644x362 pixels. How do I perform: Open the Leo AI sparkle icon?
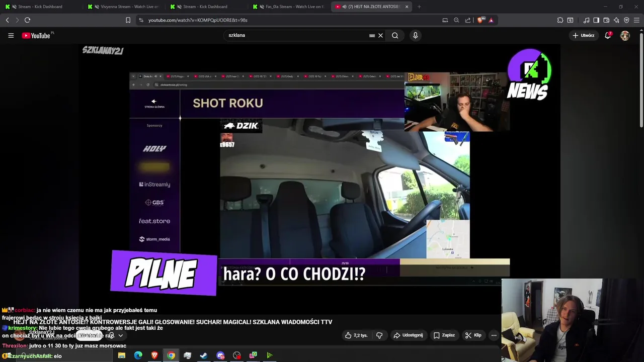[616, 20]
